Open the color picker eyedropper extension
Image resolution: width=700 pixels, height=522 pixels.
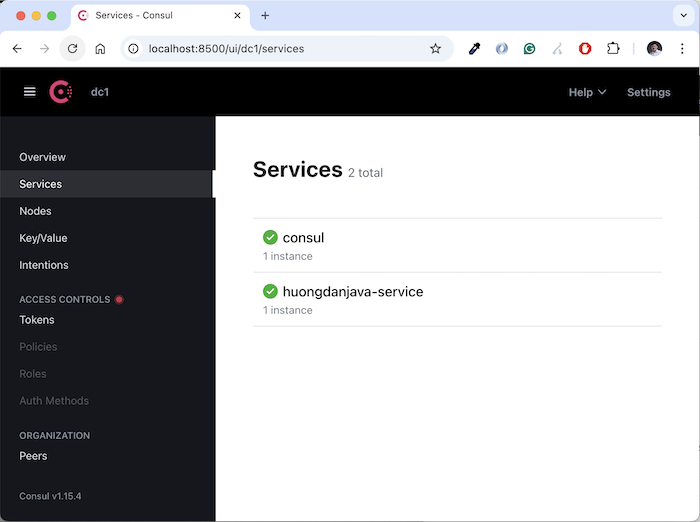coord(474,49)
